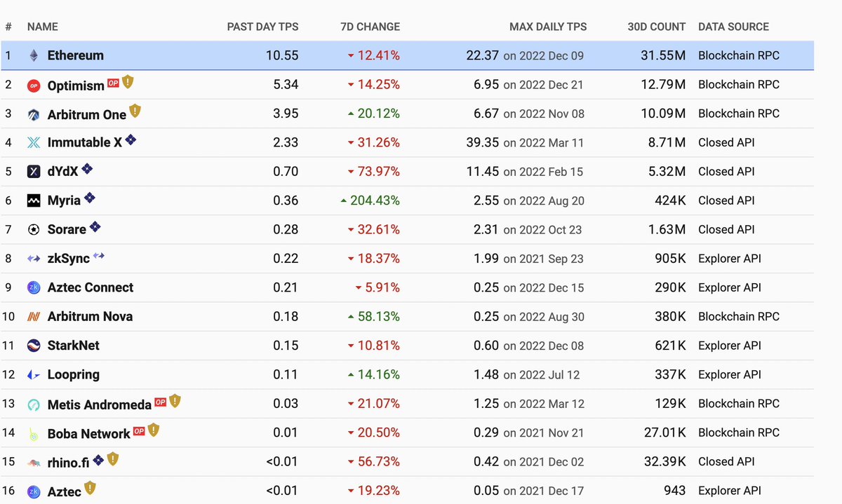Open the Arbitrum Nova project link
Viewport: 842px width, 504px height.
90,317
